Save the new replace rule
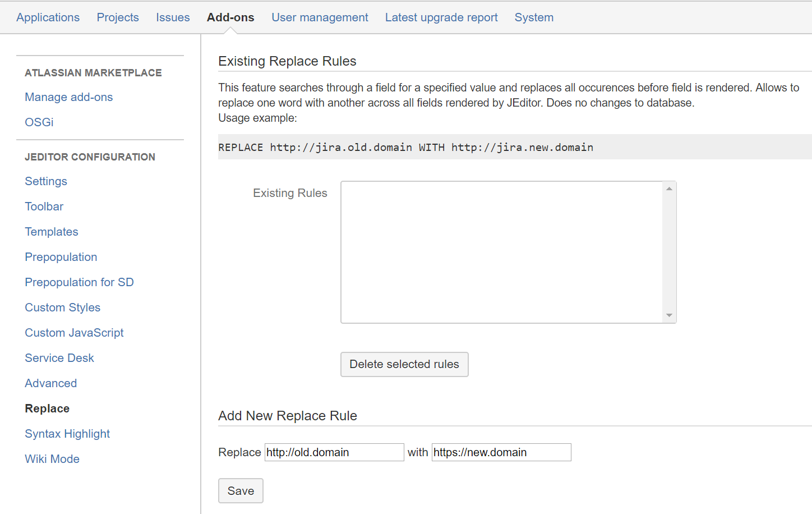Screen dimensions: 812x514 pos(241,491)
